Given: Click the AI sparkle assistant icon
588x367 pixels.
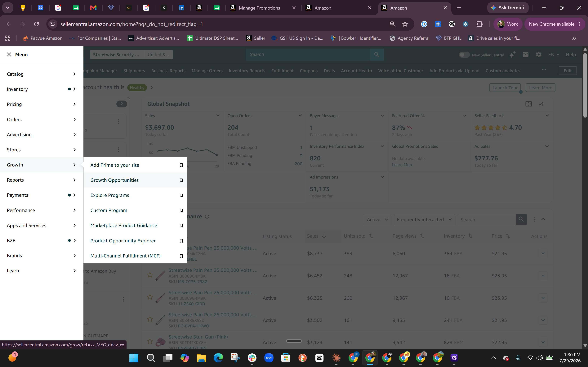Looking at the screenshot, I should click(512, 55).
